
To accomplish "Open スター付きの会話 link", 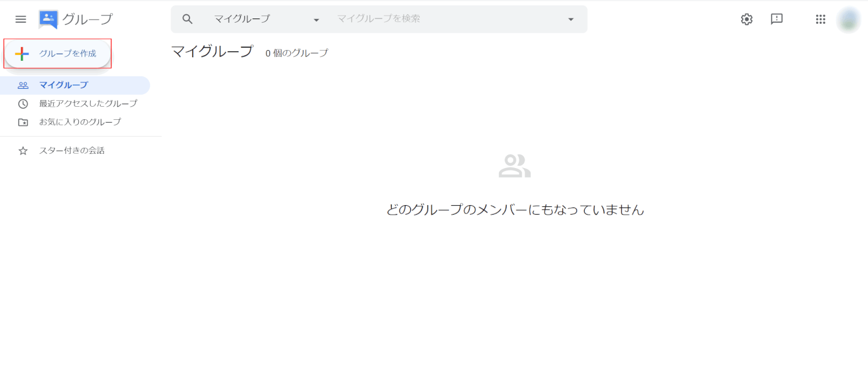I will pos(72,151).
